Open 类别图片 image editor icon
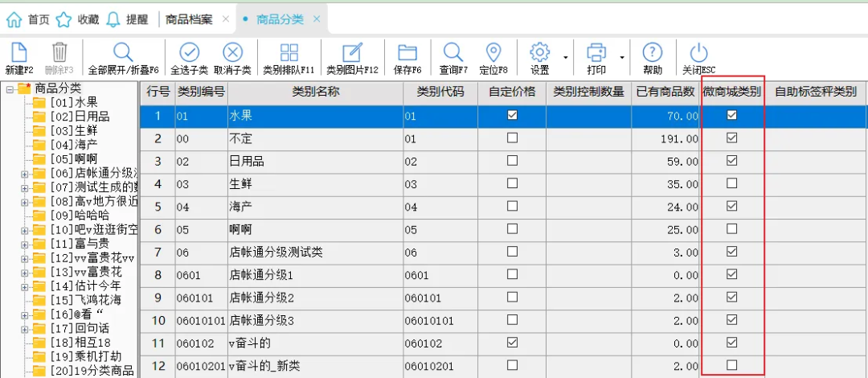Screen dimensions: 868x378 [x=352, y=53]
